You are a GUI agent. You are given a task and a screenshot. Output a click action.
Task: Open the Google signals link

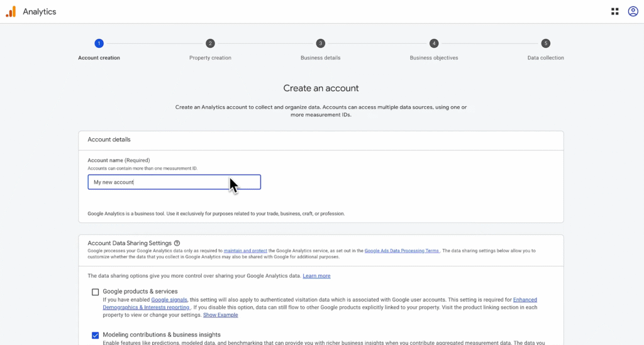169,300
